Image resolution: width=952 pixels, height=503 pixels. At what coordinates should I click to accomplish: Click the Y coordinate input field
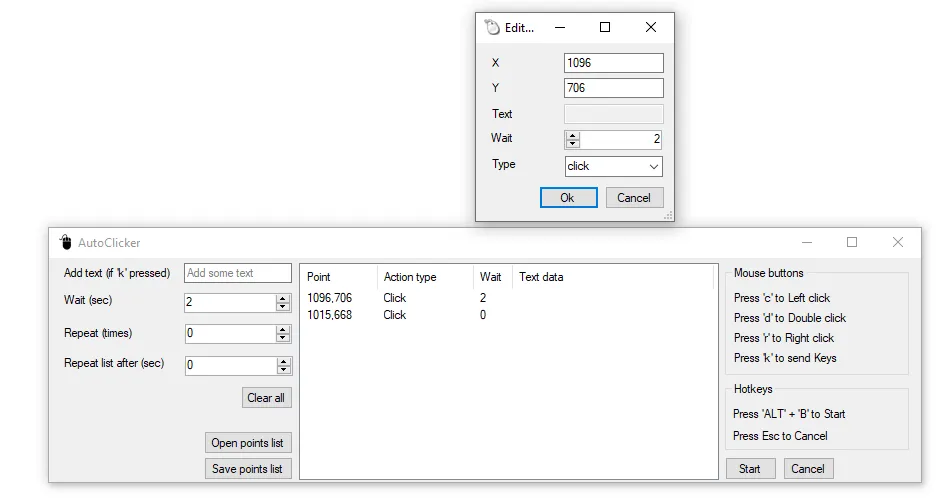613,88
